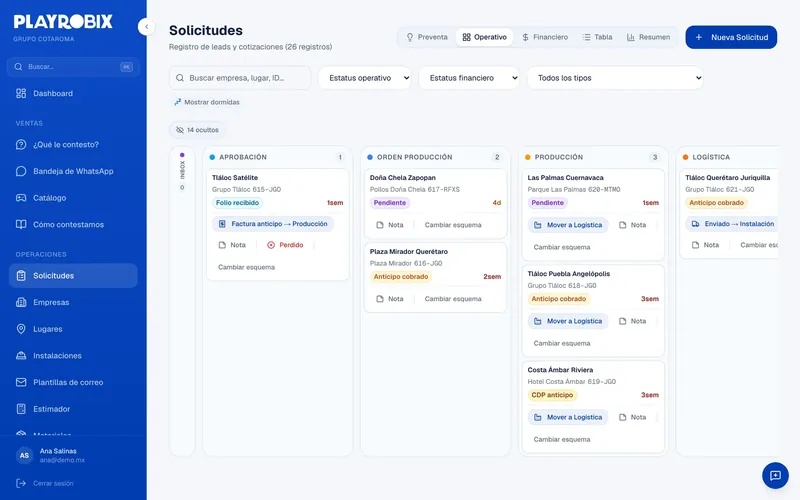Open the Estatus operativo dropdown
Screen dimensions: 800x500
tap(365, 78)
